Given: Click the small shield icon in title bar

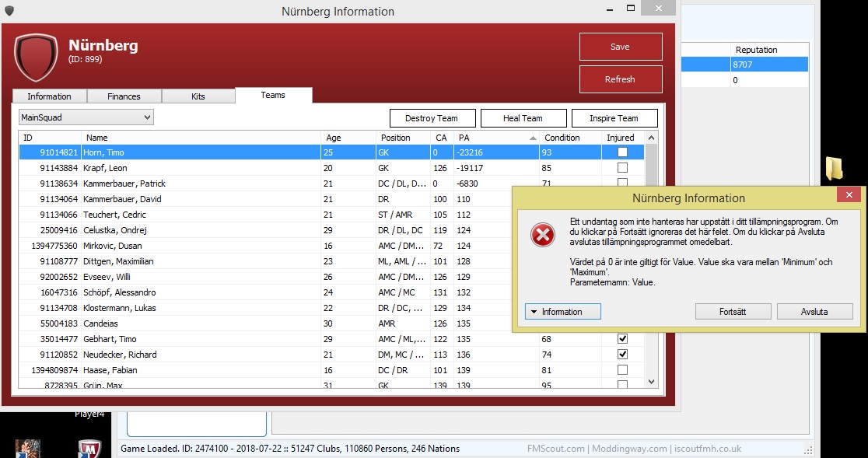Looking at the screenshot, I should 9,11.
